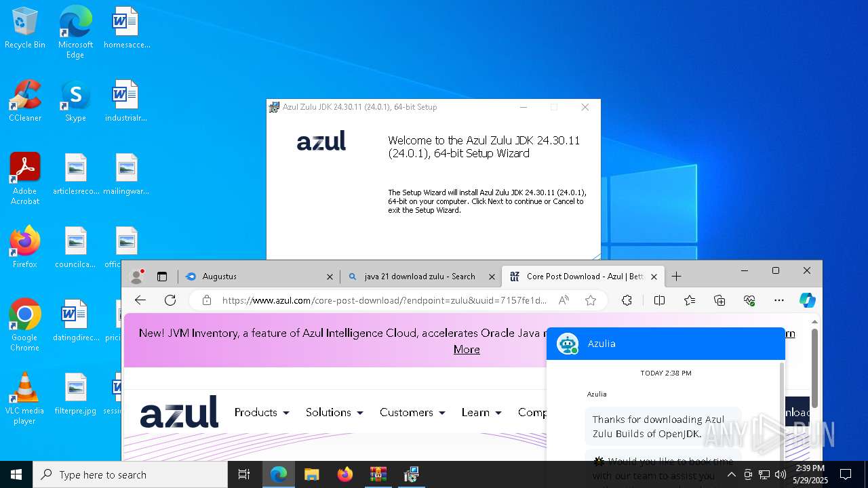Show hidden system tray icons
Viewport: 868px width, 488px height.
click(x=731, y=474)
